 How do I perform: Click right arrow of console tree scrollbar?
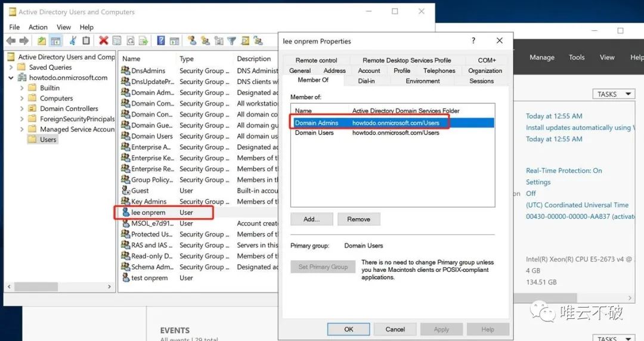coord(109,286)
